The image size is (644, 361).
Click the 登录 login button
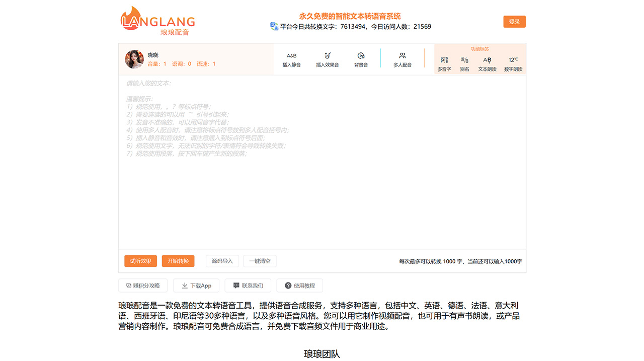tap(514, 22)
